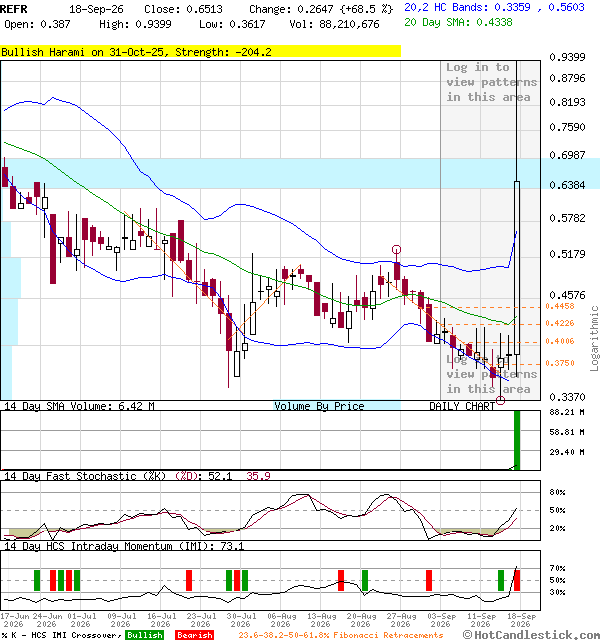Click the Volume By Price label
This screenshot has height=640, width=600.
319,406
